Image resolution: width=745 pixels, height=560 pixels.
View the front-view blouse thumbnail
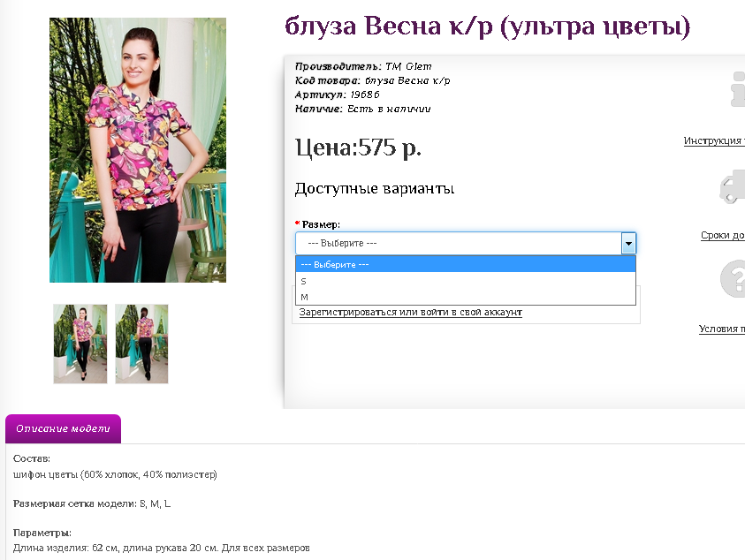pyautogui.click(x=80, y=344)
